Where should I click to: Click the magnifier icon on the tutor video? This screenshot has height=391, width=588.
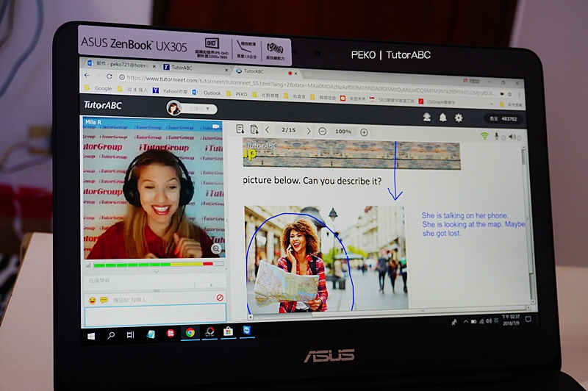[x=216, y=248]
